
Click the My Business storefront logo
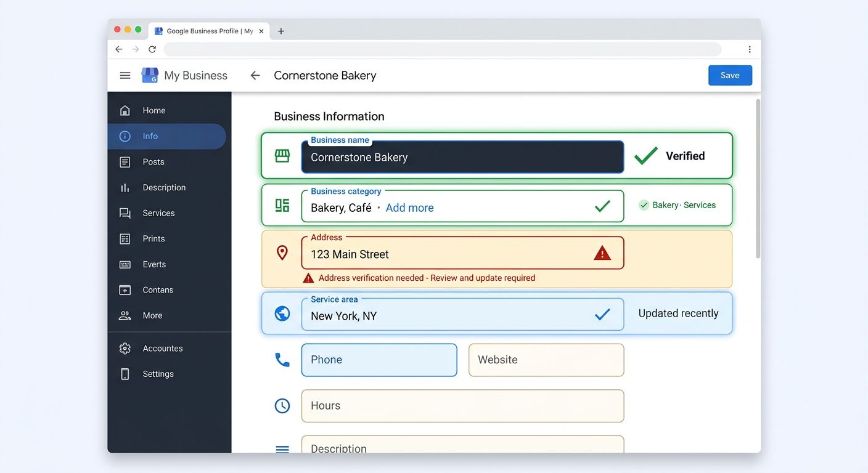[x=150, y=75]
